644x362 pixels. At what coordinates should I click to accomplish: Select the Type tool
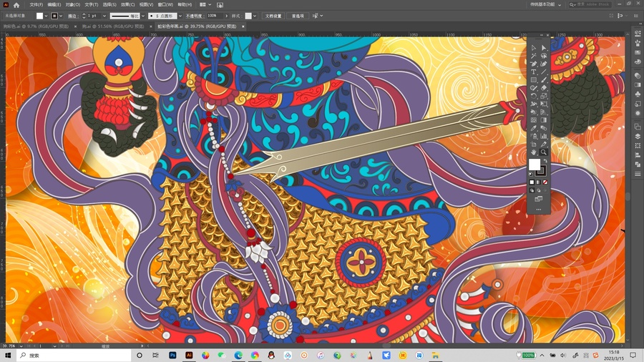tap(534, 72)
